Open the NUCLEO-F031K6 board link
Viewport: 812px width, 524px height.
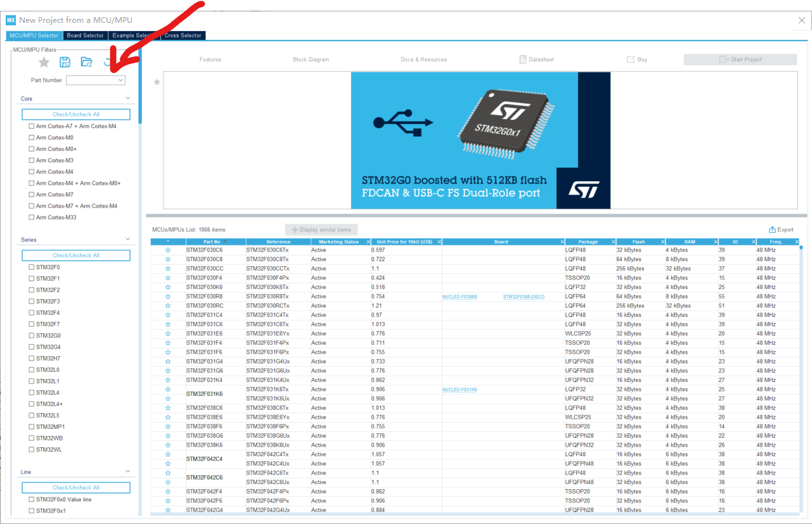click(460, 390)
